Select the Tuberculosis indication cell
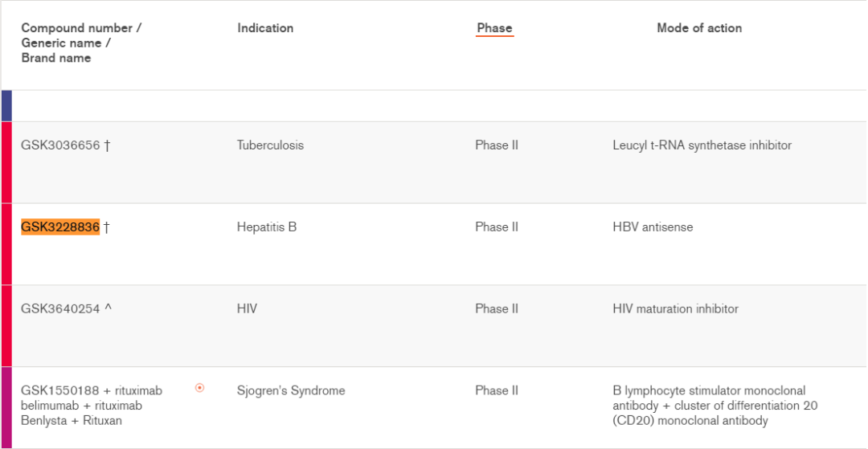This screenshot has width=868, height=449. (x=270, y=145)
